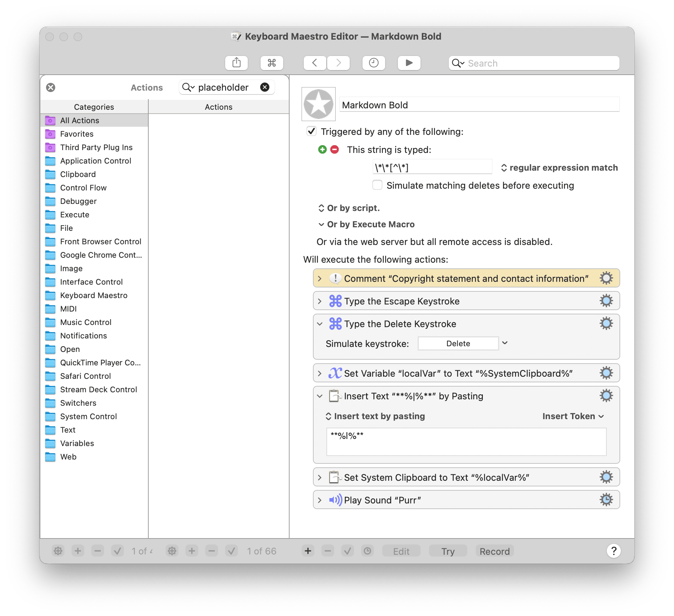This screenshot has height=616, width=674.
Task: Click the Edit button
Action: point(401,551)
